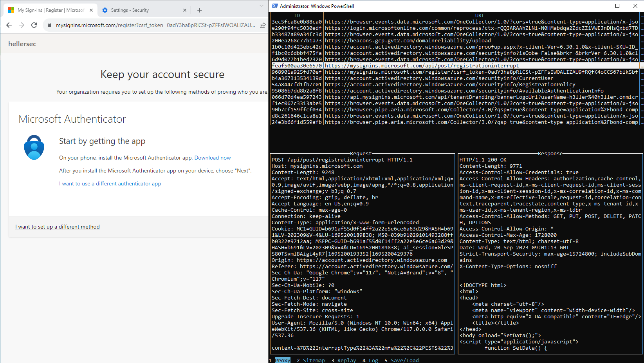Select request row 968901a925fd70ef
The width and height of the screenshot is (644, 363).
point(456,72)
